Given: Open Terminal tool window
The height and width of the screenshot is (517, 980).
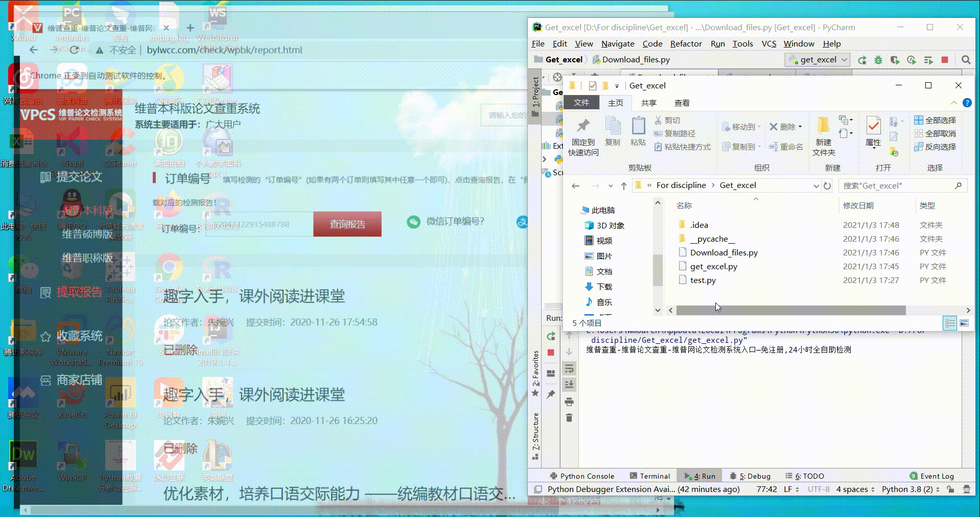Looking at the screenshot, I should click(x=649, y=476).
